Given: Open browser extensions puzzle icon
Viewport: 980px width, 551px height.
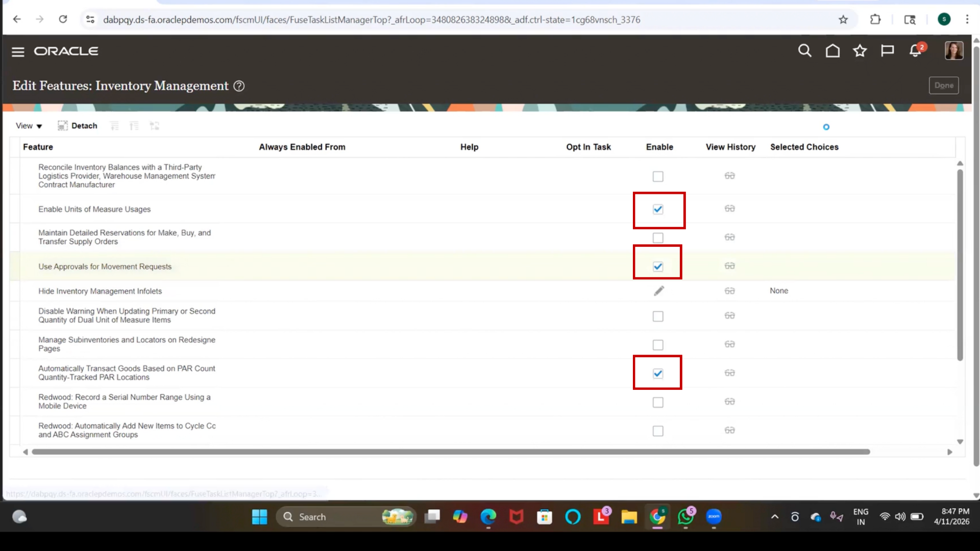Looking at the screenshot, I should [875, 19].
